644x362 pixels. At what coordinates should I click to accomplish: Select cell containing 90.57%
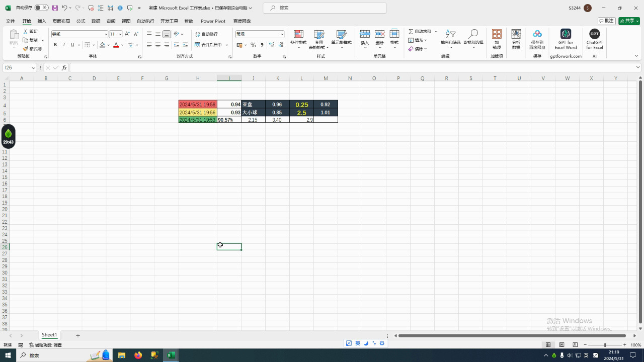(x=229, y=120)
